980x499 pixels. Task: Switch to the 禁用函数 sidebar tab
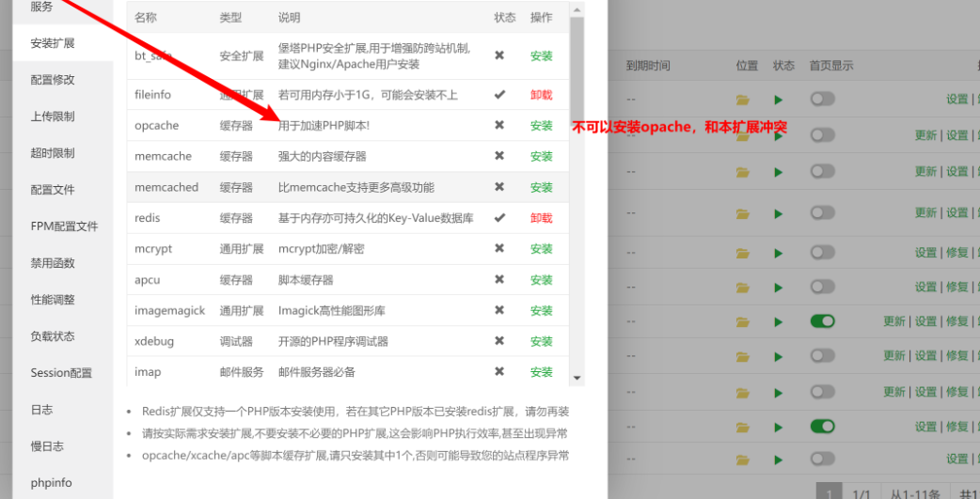(53, 263)
